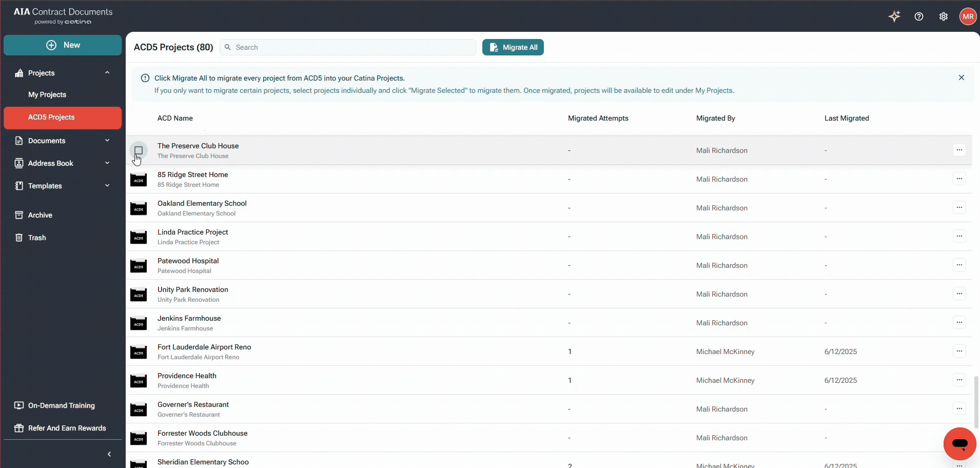Collapse the Projects section
Image resolution: width=980 pixels, height=468 pixels.
(x=107, y=72)
